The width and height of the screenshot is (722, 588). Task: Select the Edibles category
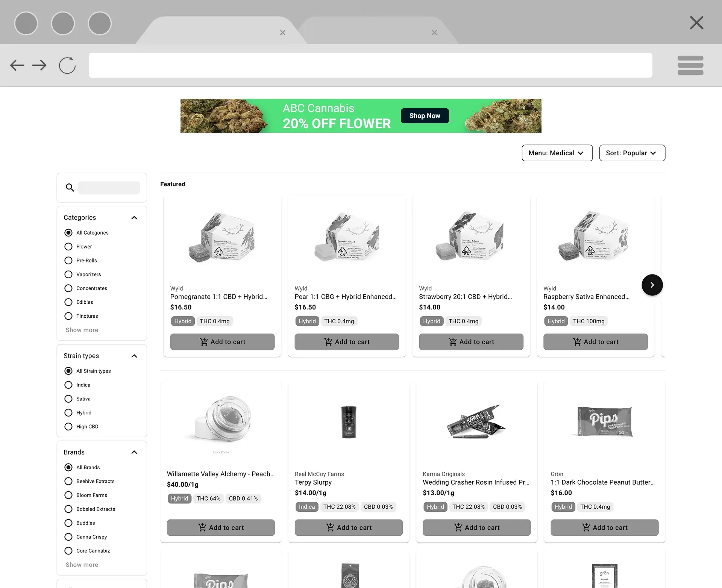(68, 302)
